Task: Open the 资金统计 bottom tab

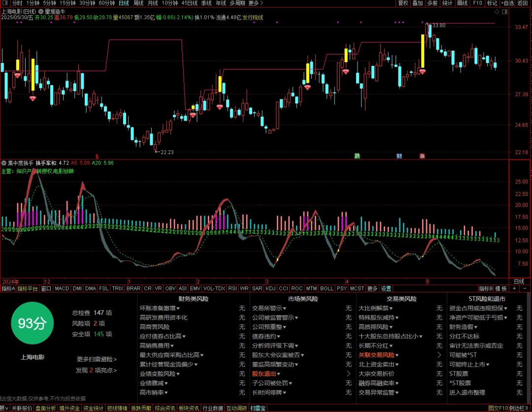Action: [93, 408]
